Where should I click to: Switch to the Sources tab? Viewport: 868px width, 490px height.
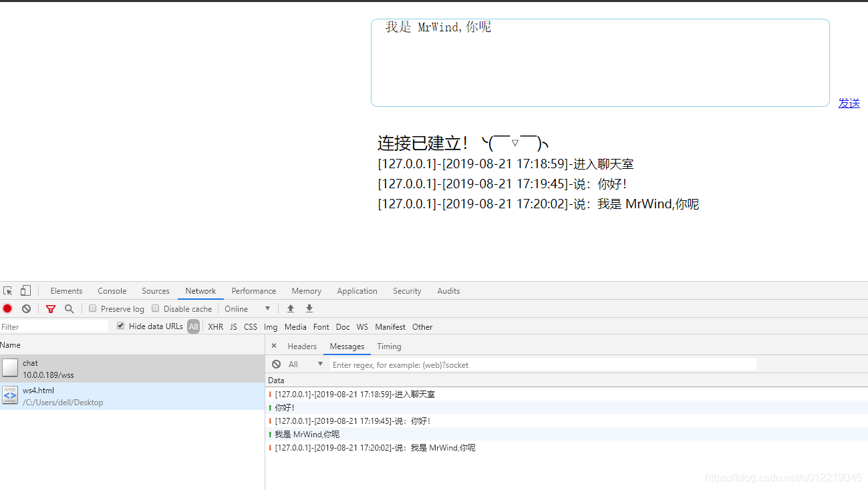pos(156,291)
